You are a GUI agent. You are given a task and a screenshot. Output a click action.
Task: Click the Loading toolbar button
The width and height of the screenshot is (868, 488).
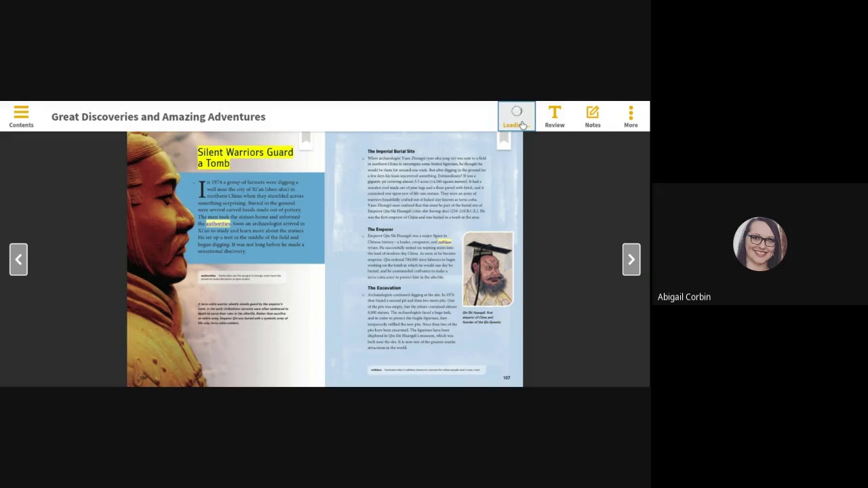coord(516,117)
